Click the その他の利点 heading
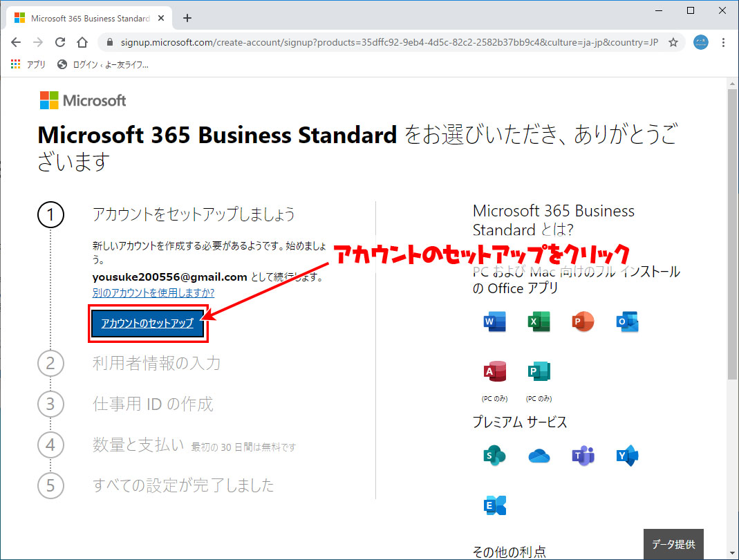Screen dimensions: 739x560 [509, 552]
